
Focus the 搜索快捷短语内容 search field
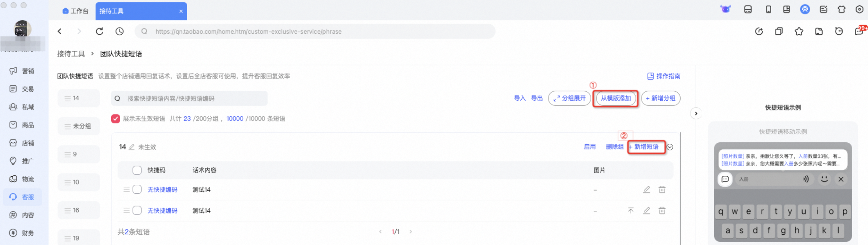189,98
